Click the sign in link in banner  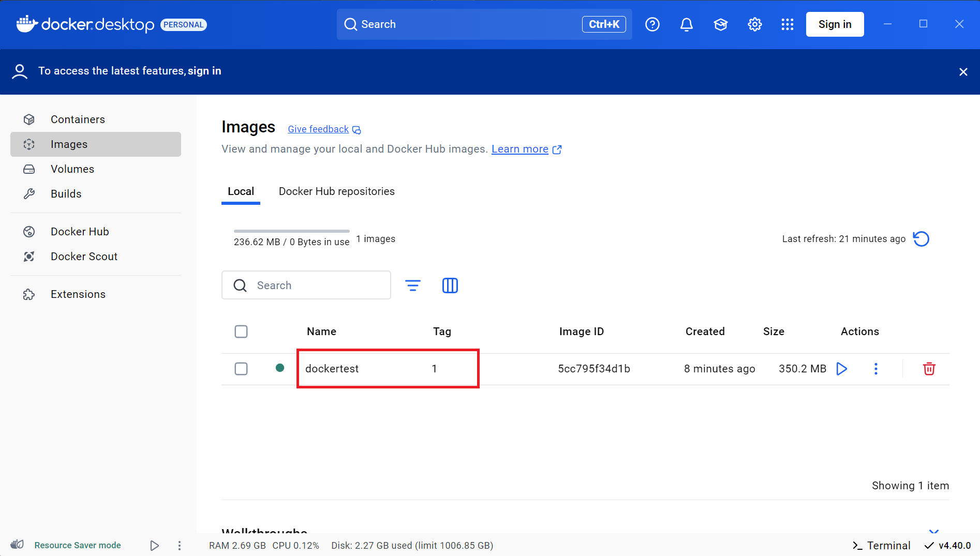click(204, 71)
